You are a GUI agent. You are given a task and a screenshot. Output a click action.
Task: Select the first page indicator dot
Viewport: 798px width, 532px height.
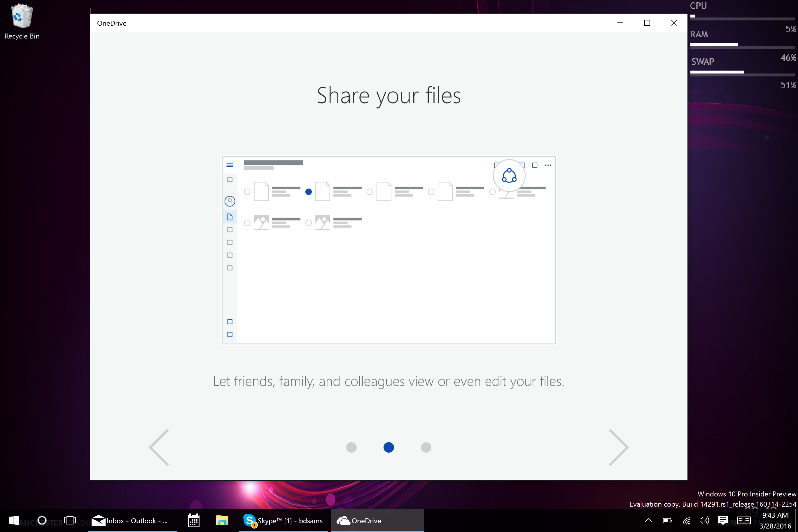click(x=351, y=447)
